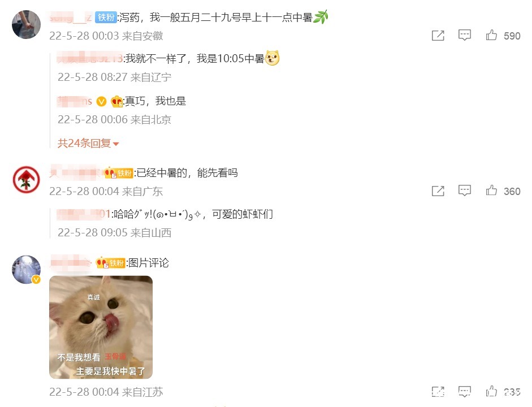This screenshot has width=532, height=407.
Task: Like the cat picture comment from 江苏
Action: point(491,391)
